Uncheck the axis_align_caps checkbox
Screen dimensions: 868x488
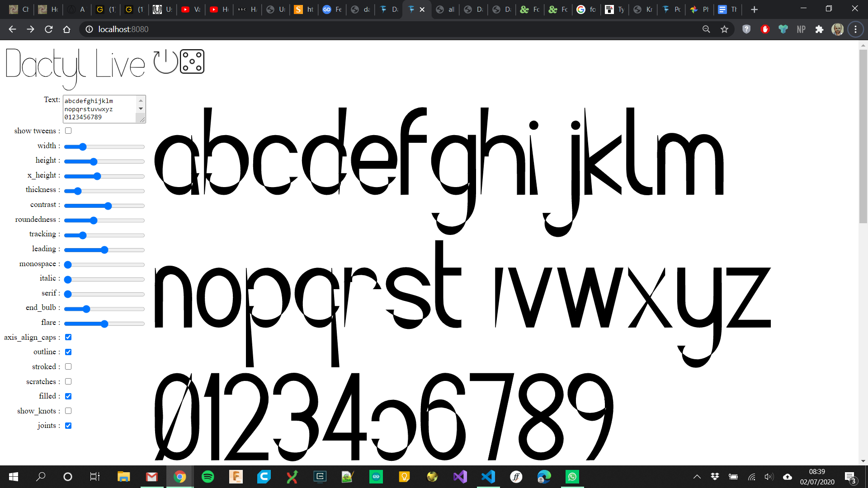[x=68, y=337]
